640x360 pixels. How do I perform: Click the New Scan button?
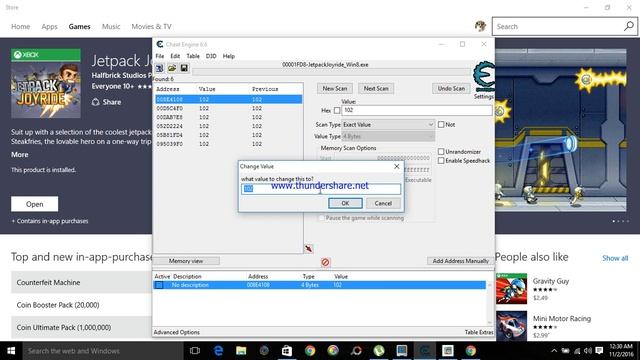point(335,89)
